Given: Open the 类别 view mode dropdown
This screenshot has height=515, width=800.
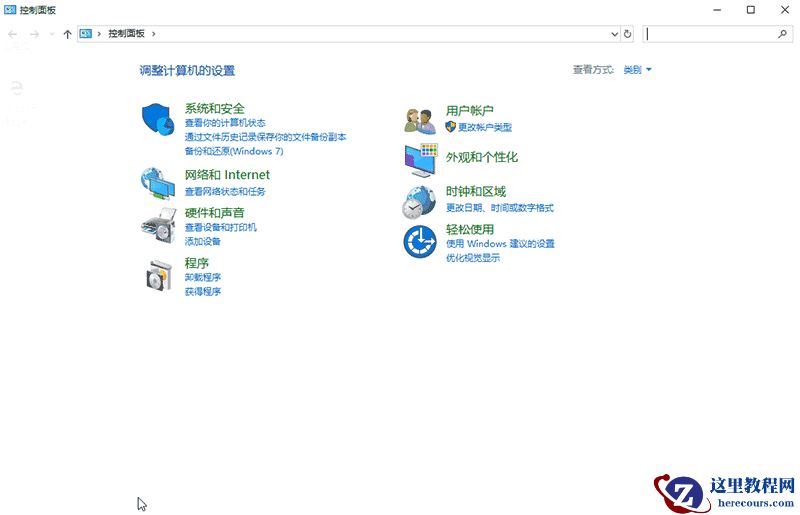Looking at the screenshot, I should (637, 69).
